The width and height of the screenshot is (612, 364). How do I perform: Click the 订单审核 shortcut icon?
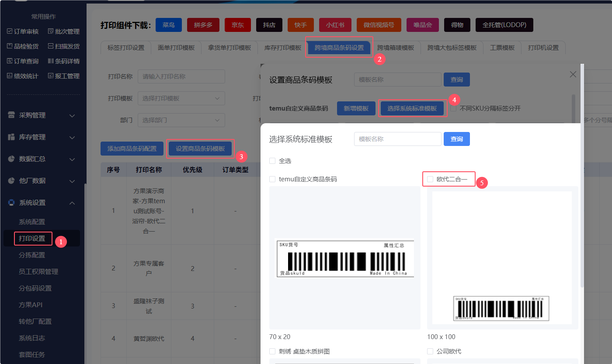(x=10, y=31)
